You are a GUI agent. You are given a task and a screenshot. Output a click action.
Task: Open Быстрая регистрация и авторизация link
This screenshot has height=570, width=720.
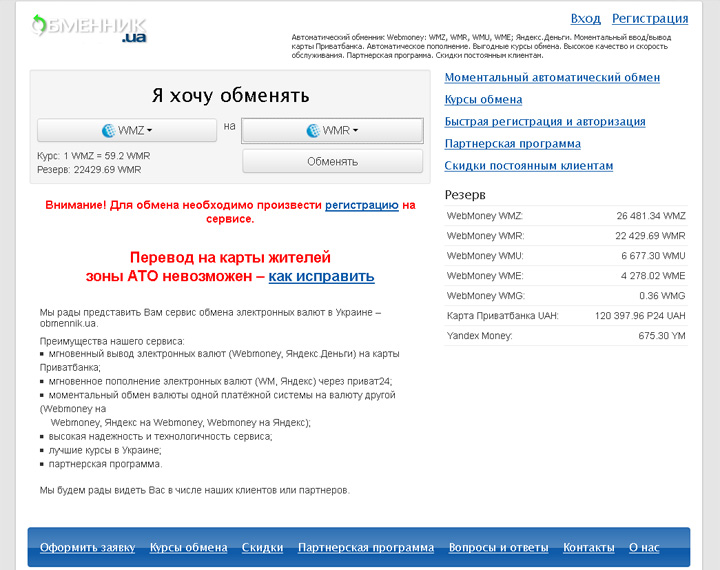[x=545, y=121]
